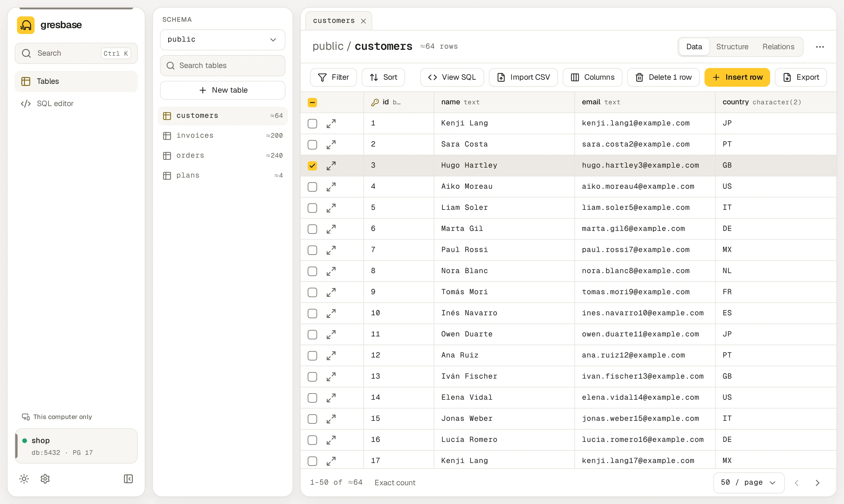Go to the previous page arrow

pos(797,483)
